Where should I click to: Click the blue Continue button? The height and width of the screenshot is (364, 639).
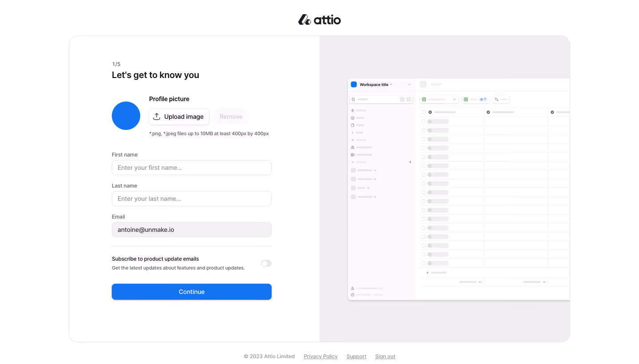pyautogui.click(x=192, y=292)
